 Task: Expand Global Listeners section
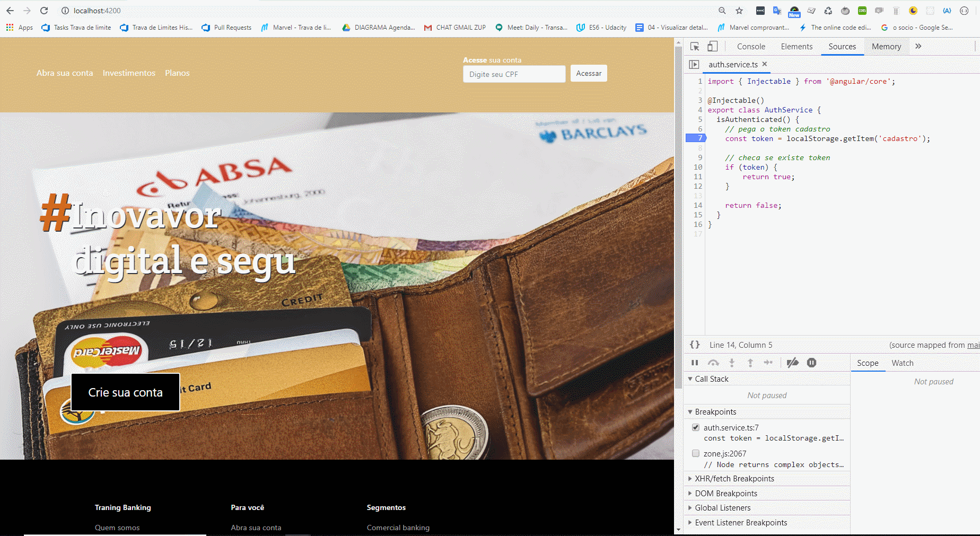[x=719, y=508]
